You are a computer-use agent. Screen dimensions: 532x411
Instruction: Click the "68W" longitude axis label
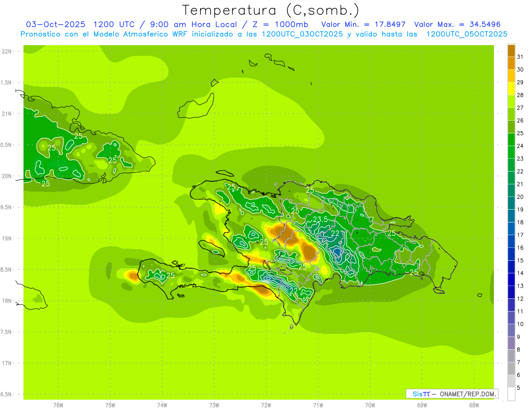(x=473, y=405)
